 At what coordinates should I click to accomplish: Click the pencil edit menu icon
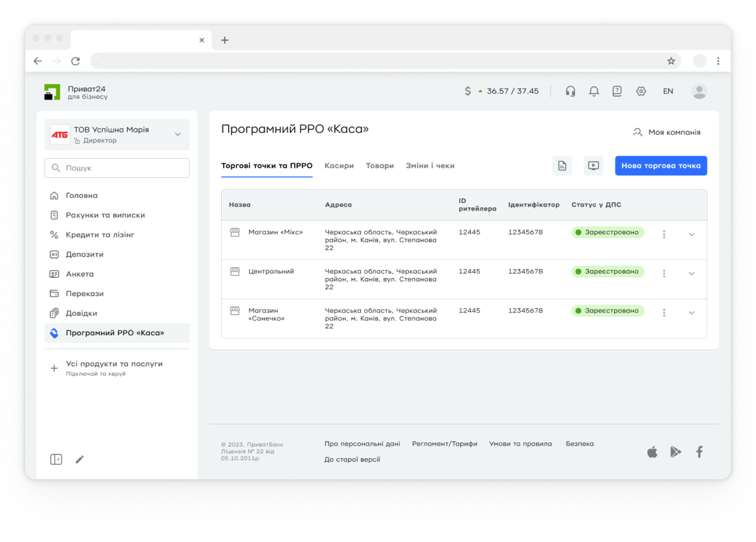[x=79, y=459]
